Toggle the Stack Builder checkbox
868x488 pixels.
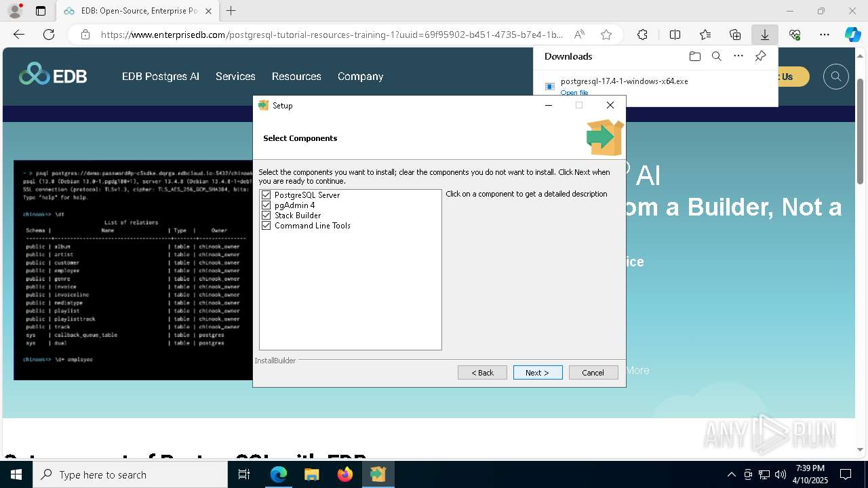point(266,216)
